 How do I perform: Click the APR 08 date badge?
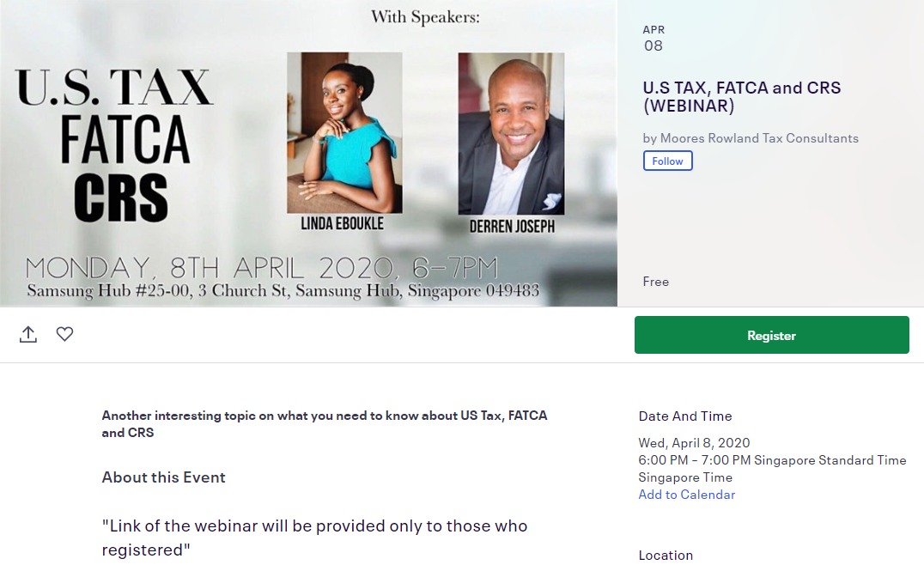pyautogui.click(x=653, y=39)
